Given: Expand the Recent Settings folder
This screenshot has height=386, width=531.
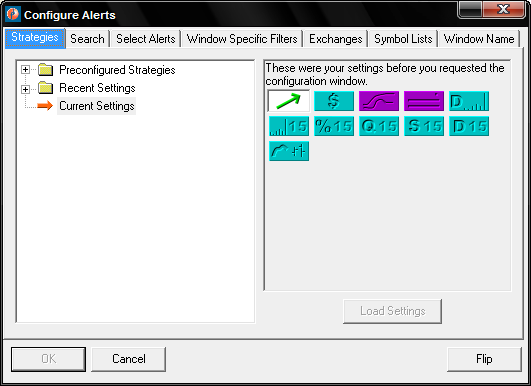Looking at the screenshot, I should click(25, 89).
